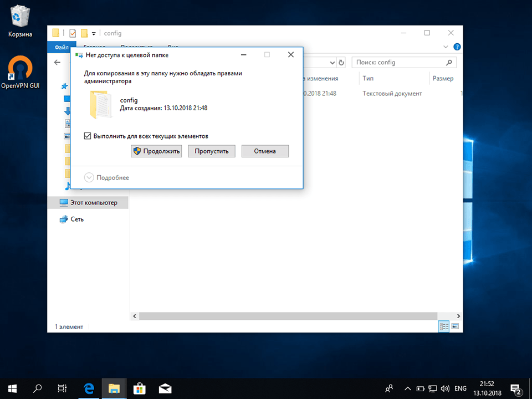This screenshot has height=399, width=532.
Task: Click the search magnifier icon in Explorer
Action: click(x=449, y=63)
